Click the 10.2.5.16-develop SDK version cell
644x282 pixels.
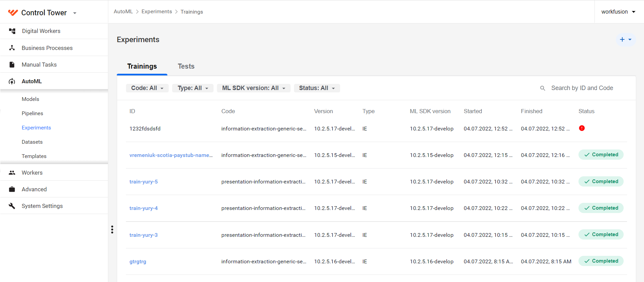coord(431,262)
